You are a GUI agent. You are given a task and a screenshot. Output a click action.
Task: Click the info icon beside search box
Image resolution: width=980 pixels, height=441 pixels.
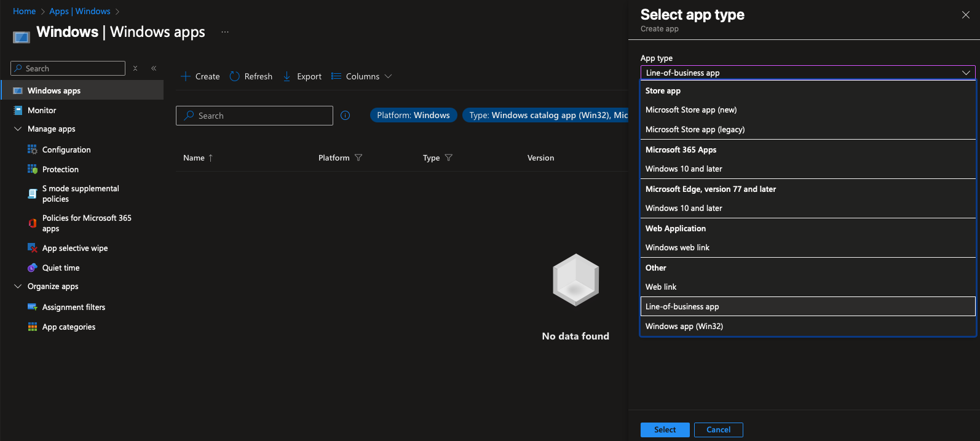[346, 116]
